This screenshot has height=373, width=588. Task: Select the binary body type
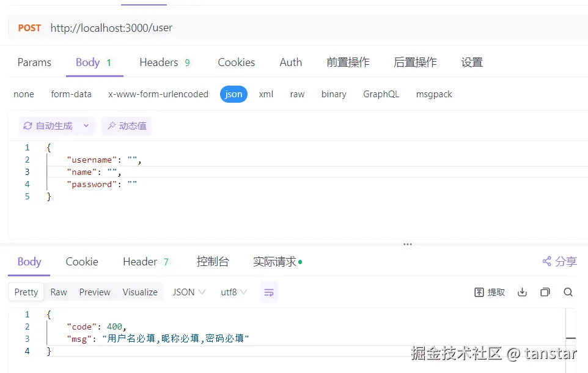pos(334,94)
